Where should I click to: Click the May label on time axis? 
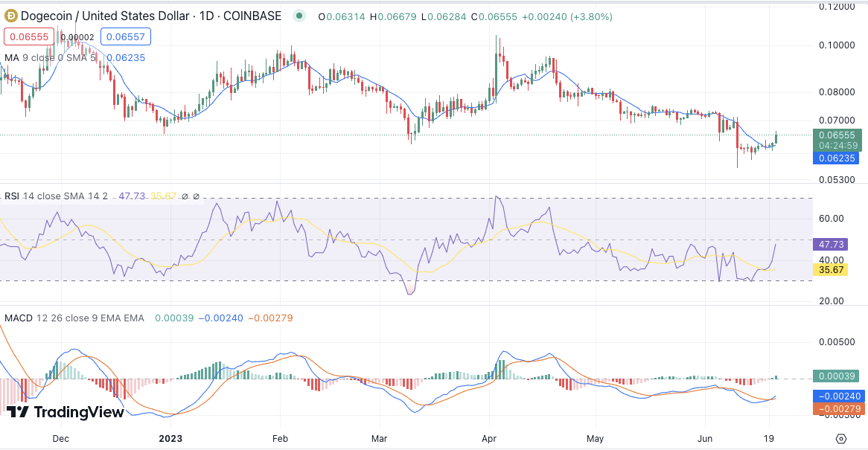tap(595, 438)
